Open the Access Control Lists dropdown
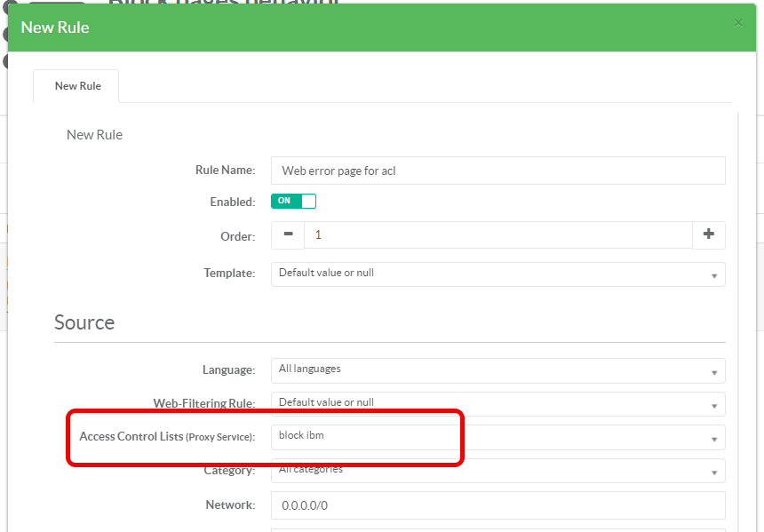Image resolution: width=764 pixels, height=532 pixels. coord(497,437)
